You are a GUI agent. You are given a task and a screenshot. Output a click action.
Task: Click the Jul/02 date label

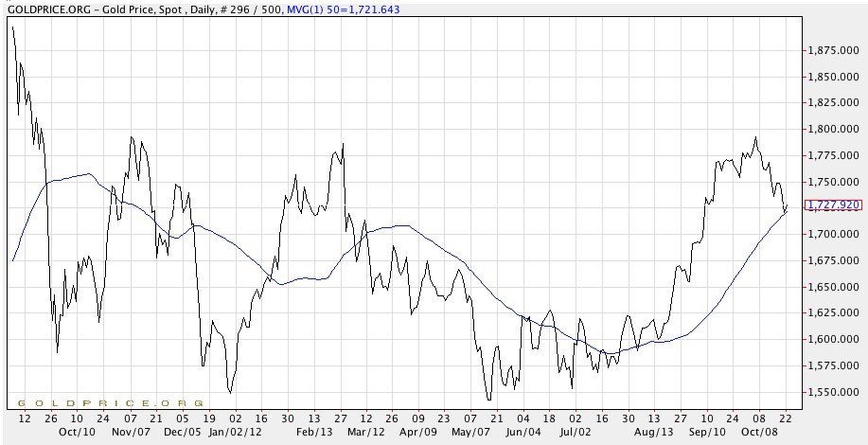[576, 431]
